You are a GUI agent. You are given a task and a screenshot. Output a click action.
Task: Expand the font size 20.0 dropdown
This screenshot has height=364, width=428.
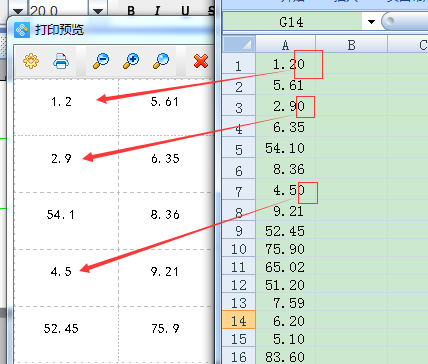point(98,11)
